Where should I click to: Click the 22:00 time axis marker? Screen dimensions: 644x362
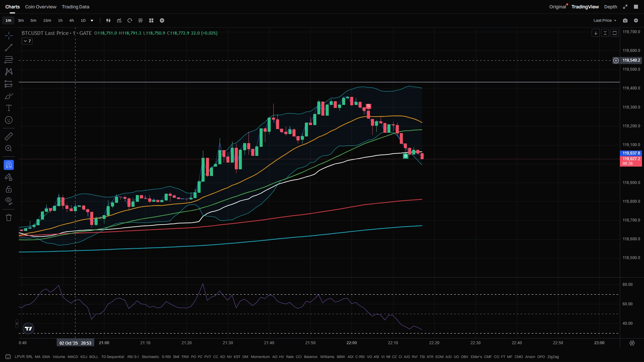tap(352, 343)
